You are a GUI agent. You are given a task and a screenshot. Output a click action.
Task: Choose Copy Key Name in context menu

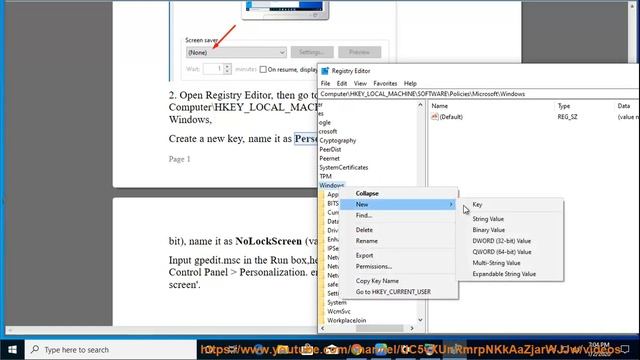click(x=399, y=281)
